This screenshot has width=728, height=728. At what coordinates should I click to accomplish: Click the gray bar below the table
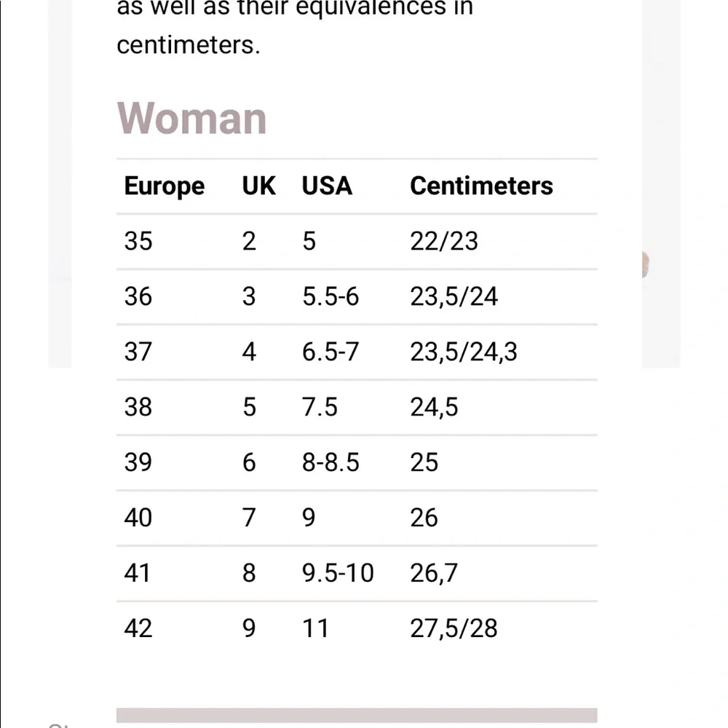click(357, 716)
